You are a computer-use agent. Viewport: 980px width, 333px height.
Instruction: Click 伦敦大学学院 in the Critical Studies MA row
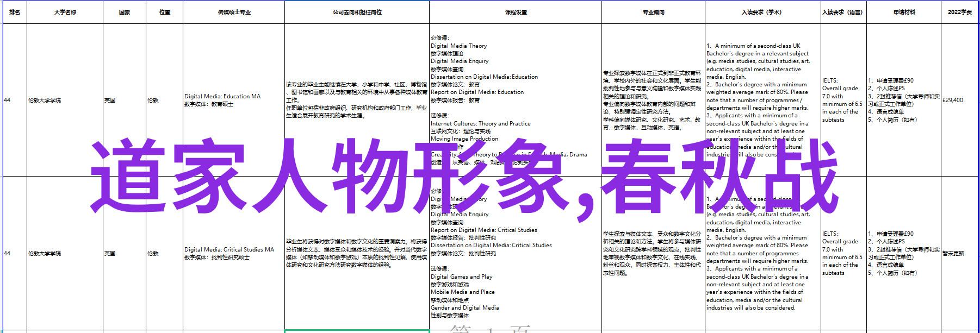coord(65,253)
